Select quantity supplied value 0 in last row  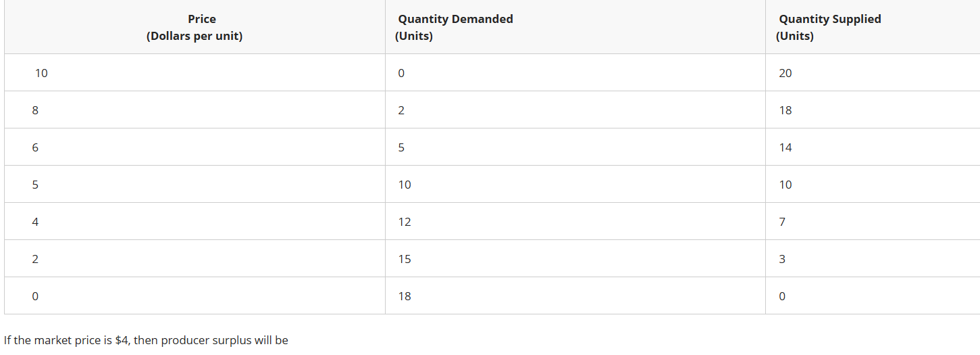(782, 296)
